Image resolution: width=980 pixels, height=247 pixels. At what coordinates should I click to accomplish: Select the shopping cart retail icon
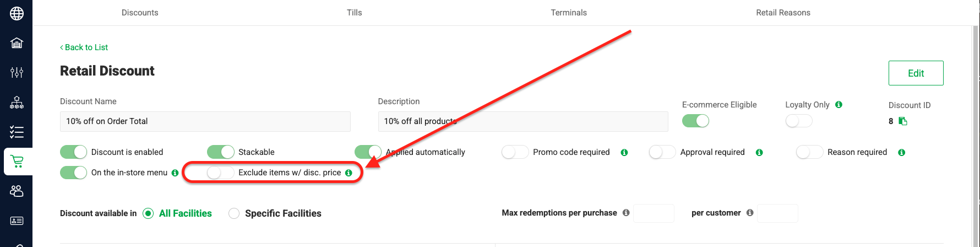tap(17, 162)
